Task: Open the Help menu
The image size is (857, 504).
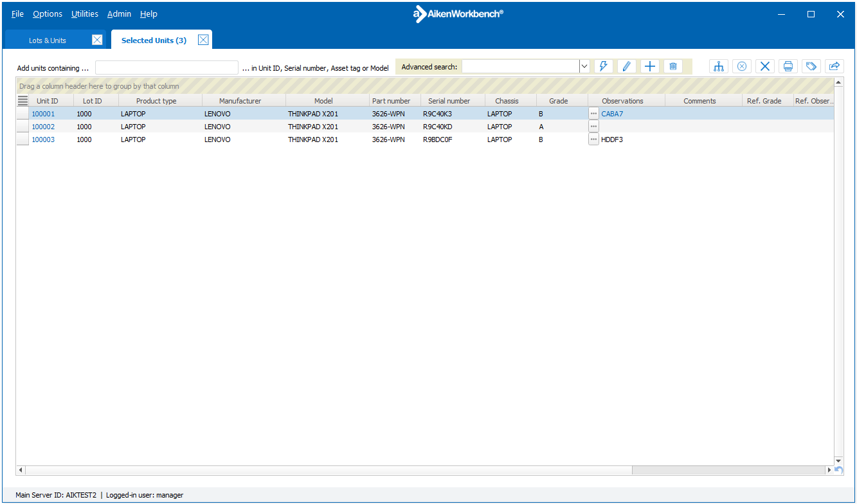Action: point(149,14)
